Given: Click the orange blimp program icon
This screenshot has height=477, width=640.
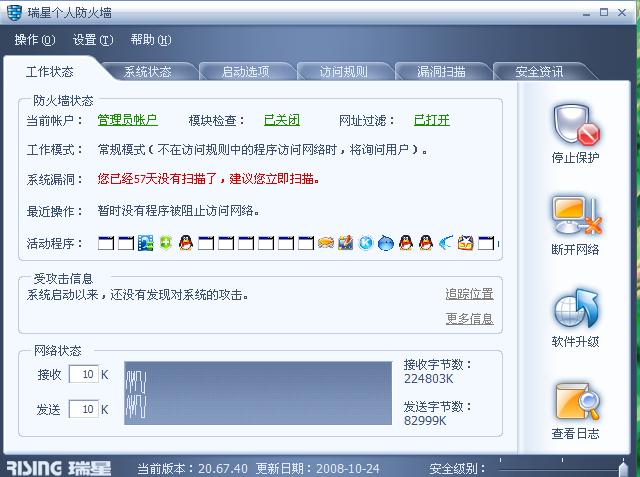Looking at the screenshot, I should coord(326,243).
